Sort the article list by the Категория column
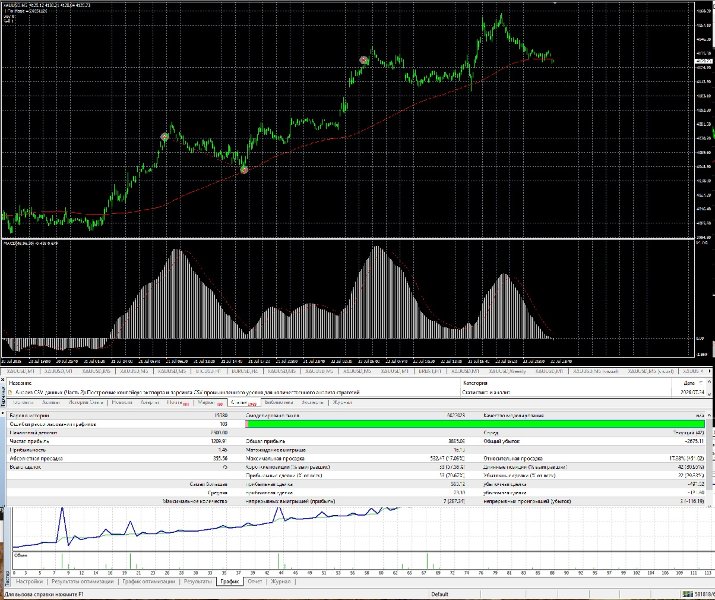The height and width of the screenshot is (600, 715). tap(475, 383)
